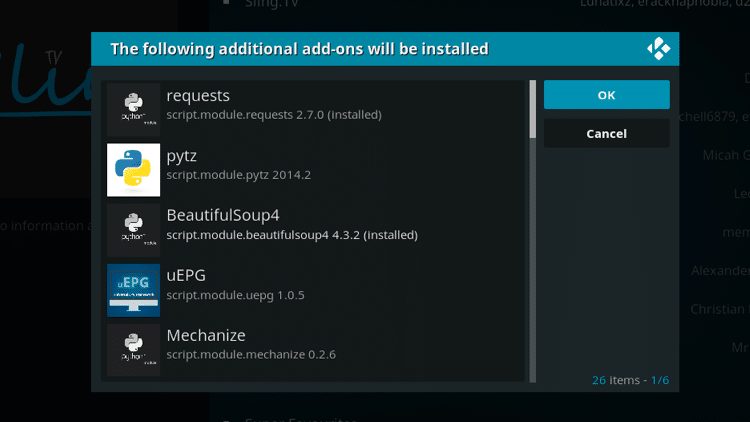This screenshot has width=750, height=422.
Task: Select the uEPG add-on icon
Action: [x=133, y=290]
